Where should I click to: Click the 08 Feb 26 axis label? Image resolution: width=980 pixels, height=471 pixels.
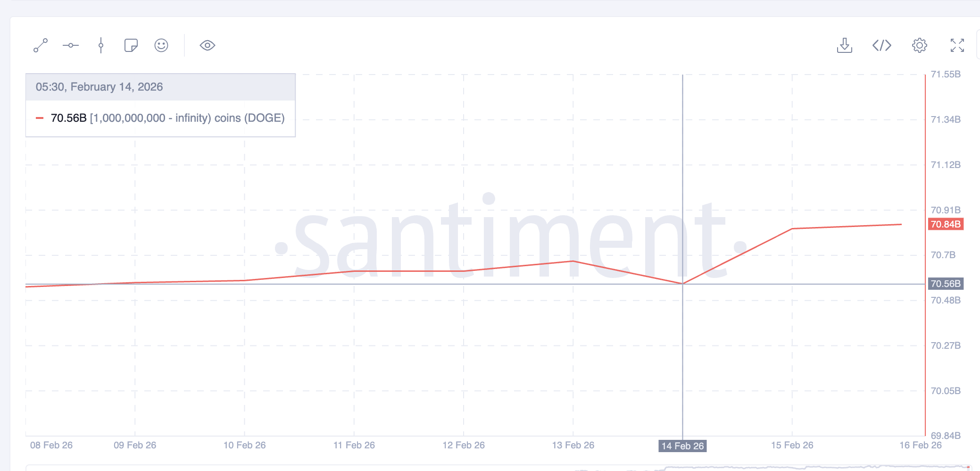click(x=51, y=445)
